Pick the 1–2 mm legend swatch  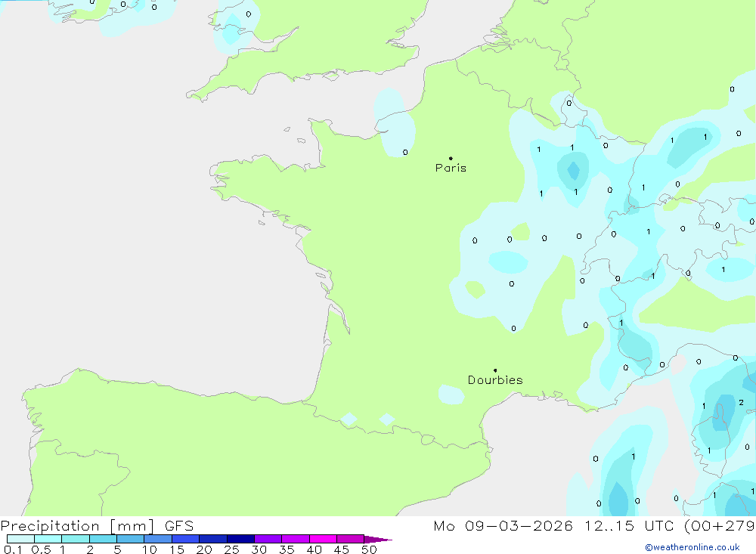tap(76, 539)
